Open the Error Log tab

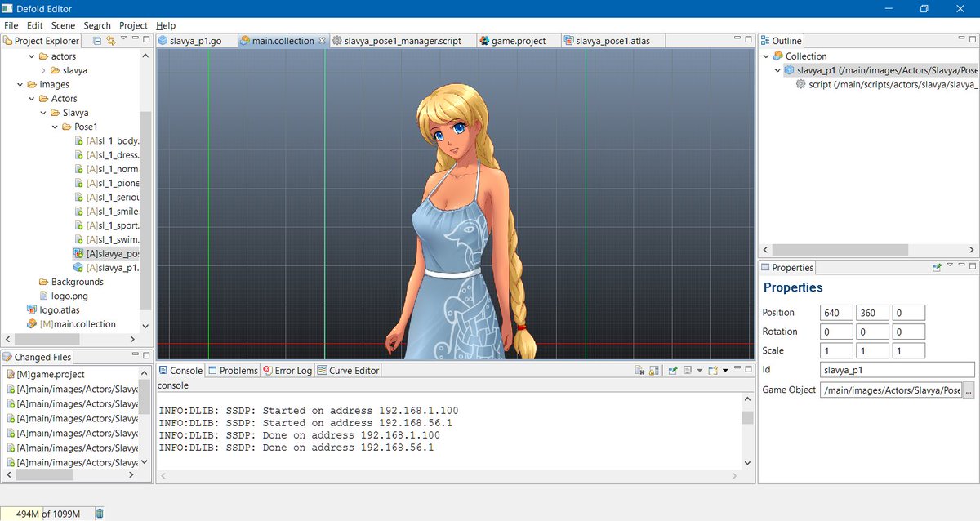pos(287,371)
